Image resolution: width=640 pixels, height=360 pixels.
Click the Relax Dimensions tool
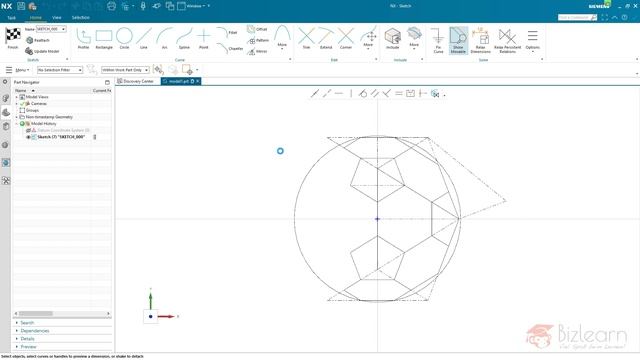[x=480, y=40]
